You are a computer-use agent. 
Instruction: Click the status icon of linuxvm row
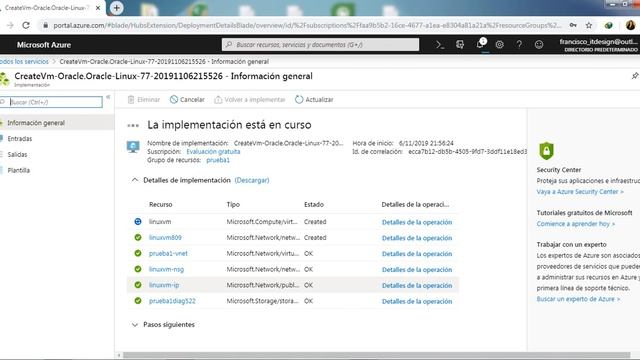click(x=138, y=222)
